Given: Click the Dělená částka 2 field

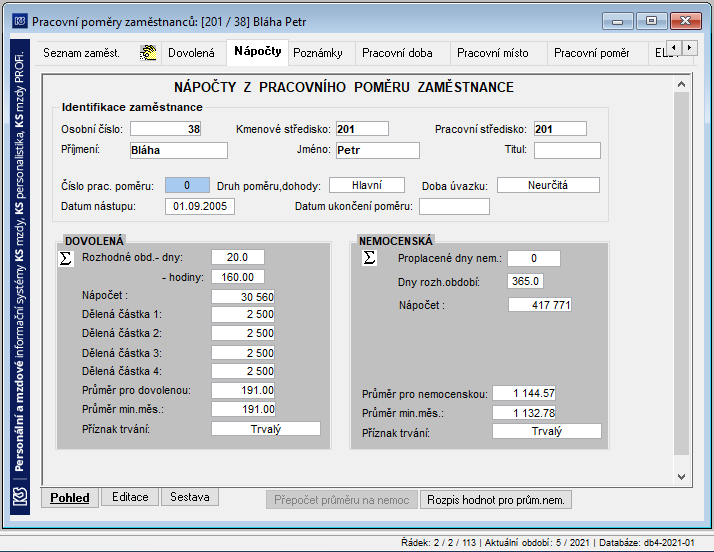Looking at the screenshot, I should (x=243, y=333).
